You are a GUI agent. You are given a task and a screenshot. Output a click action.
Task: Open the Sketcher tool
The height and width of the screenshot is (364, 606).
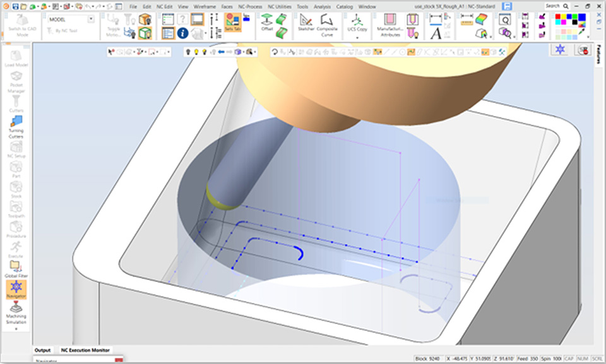click(306, 23)
